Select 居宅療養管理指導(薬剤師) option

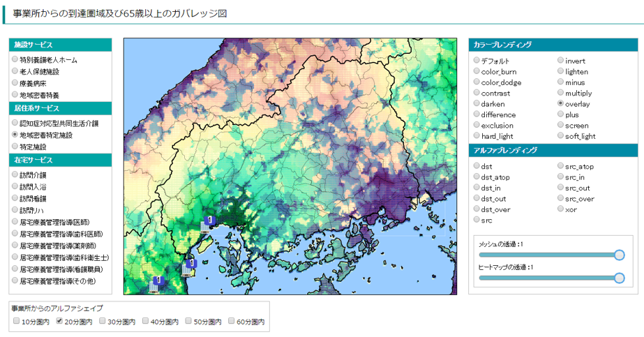click(15, 246)
